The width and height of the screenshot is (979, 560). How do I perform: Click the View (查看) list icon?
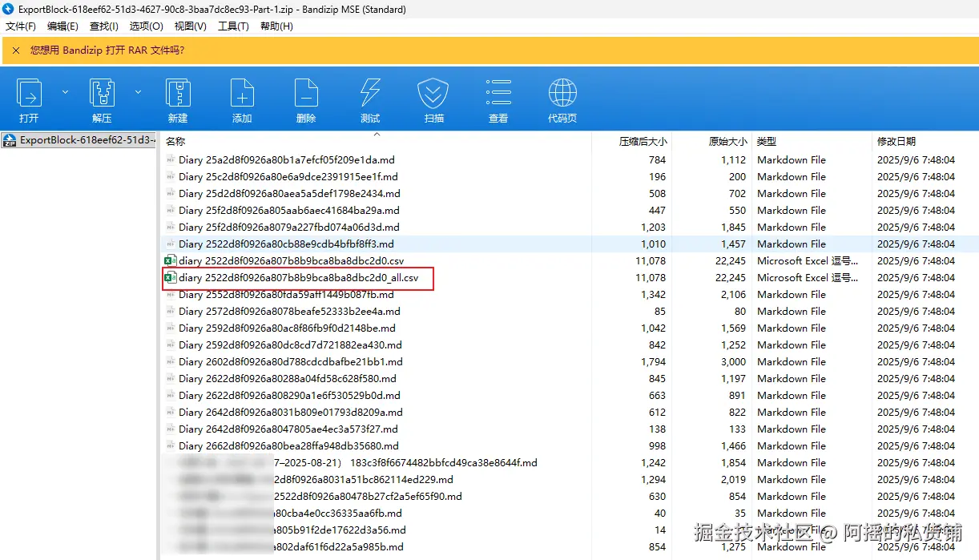click(498, 94)
